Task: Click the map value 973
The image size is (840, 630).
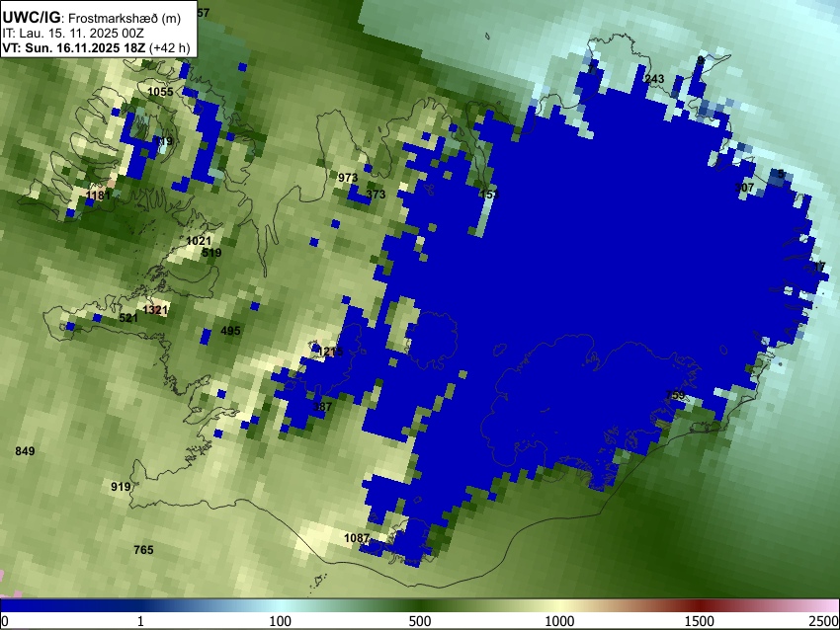Action: coord(348,178)
